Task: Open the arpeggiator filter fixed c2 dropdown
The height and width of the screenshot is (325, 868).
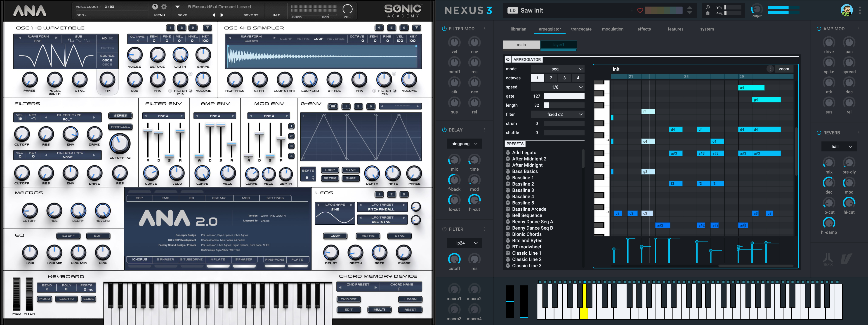Action: (558, 115)
